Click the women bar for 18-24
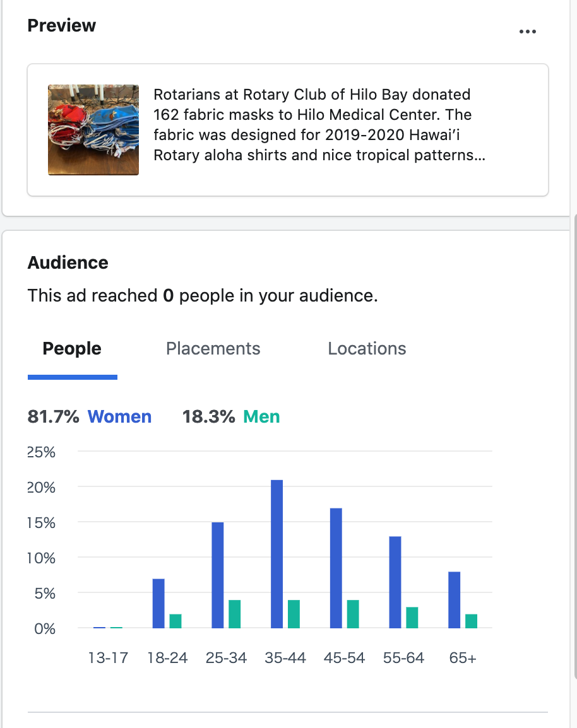 tap(158, 603)
